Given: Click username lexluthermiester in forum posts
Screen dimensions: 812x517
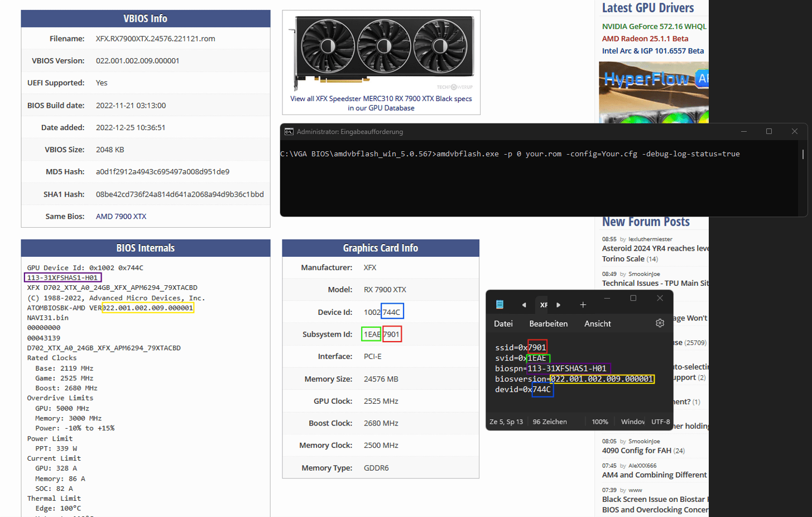Looking at the screenshot, I should 650,239.
